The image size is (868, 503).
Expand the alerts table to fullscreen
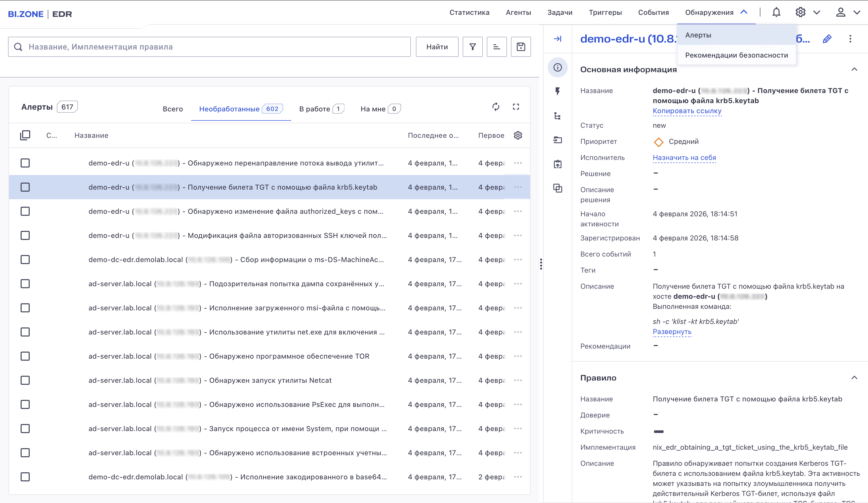point(516,107)
